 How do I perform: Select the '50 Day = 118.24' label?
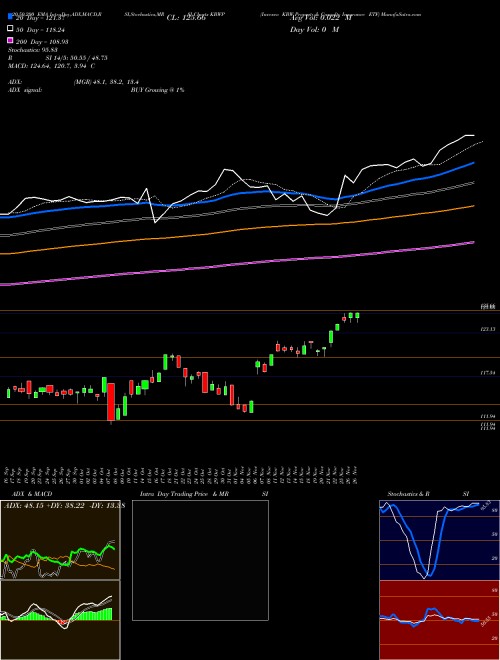40,30
